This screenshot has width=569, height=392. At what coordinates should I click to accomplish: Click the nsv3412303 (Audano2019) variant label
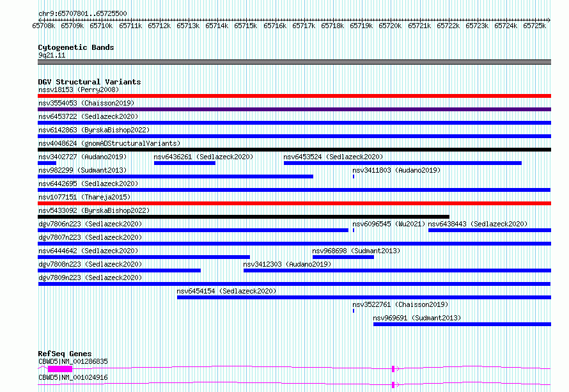(287, 264)
